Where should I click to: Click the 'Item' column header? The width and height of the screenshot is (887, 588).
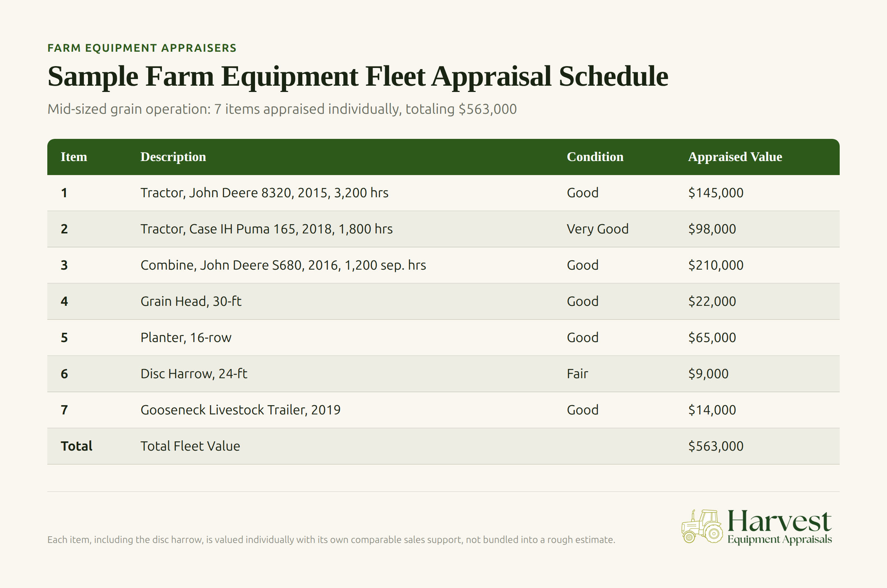(74, 157)
